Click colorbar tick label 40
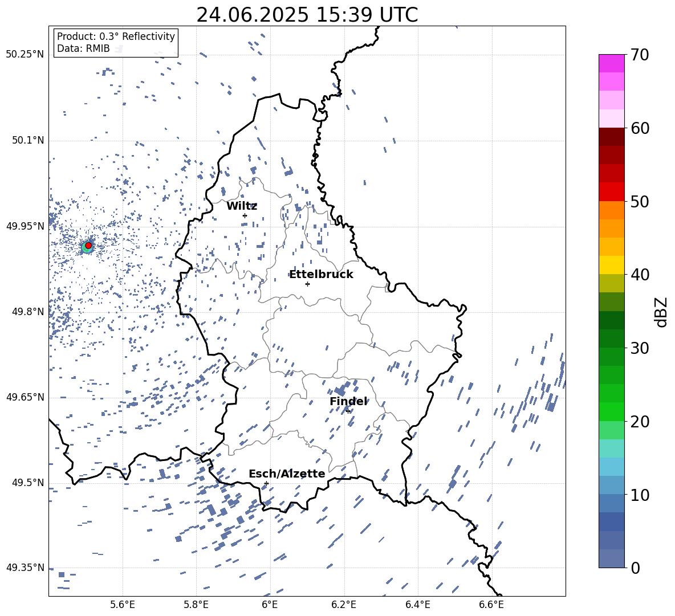 (x=639, y=275)
